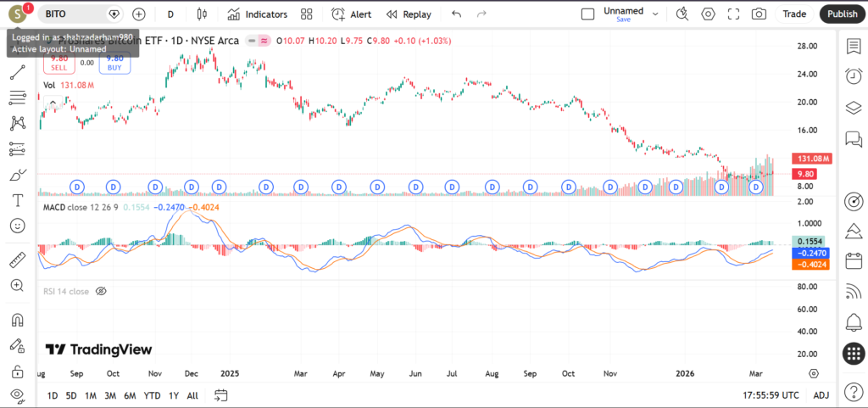Screen dimensions: 868x408
Task: Open the candlestick chart type dropdown
Action: pyautogui.click(x=201, y=14)
